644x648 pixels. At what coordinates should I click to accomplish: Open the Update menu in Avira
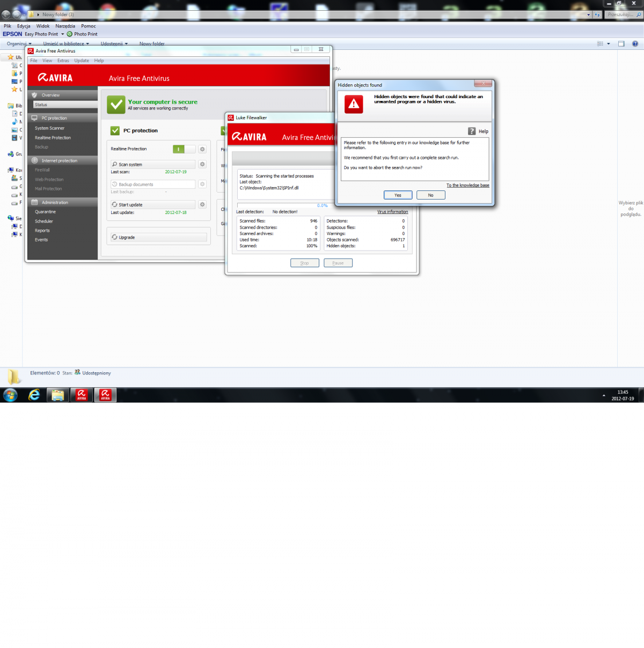coord(82,61)
